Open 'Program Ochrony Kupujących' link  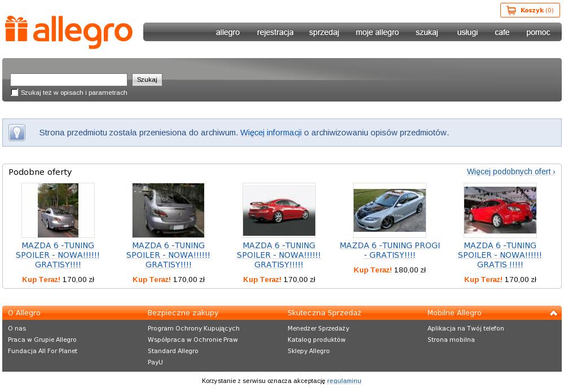tap(193, 328)
